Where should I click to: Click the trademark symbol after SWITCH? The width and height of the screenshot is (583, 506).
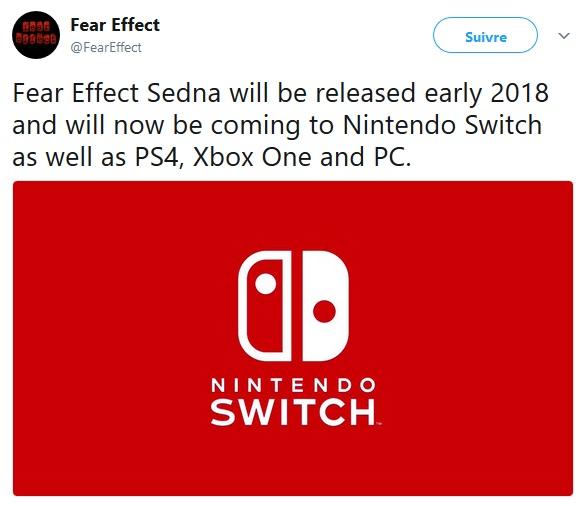pos(379,423)
